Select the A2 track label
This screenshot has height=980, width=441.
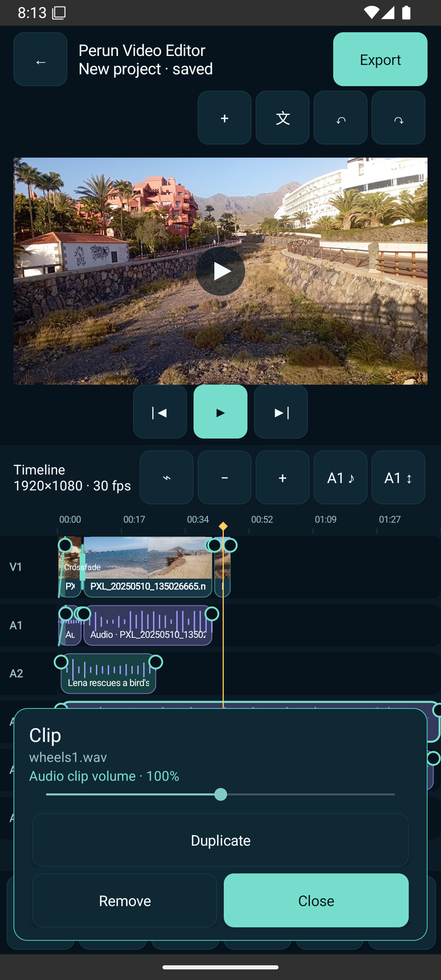point(16,673)
